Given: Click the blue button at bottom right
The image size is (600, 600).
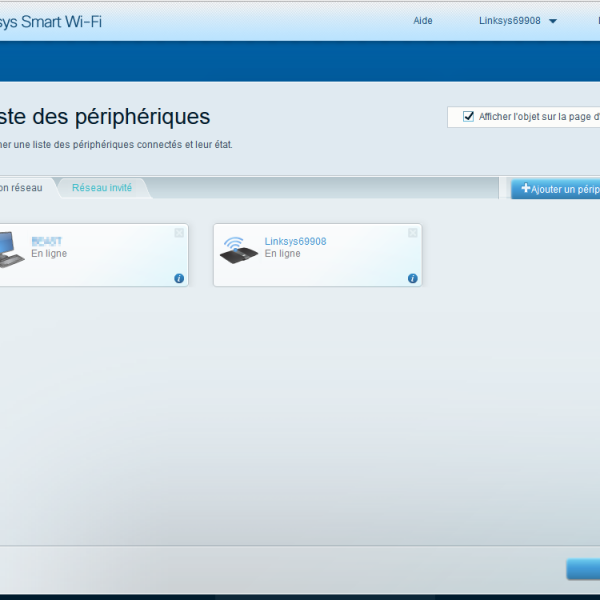Looking at the screenshot, I should click(x=584, y=569).
